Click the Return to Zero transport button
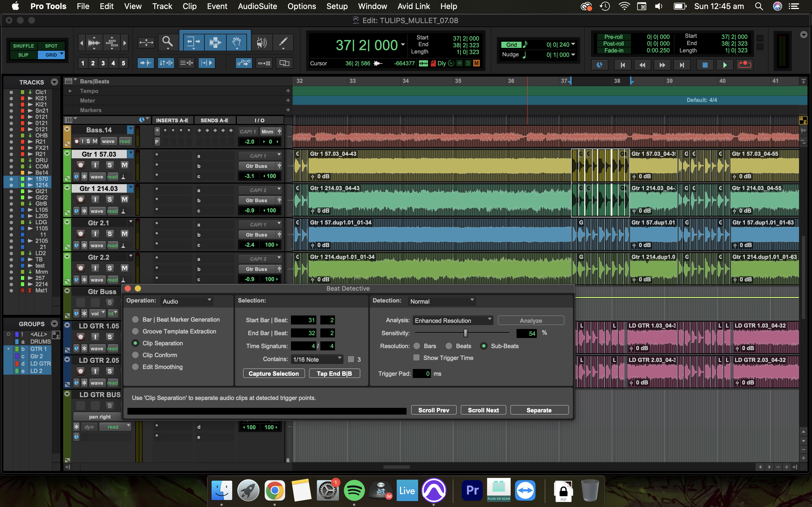The image size is (812, 507). pyautogui.click(x=623, y=65)
